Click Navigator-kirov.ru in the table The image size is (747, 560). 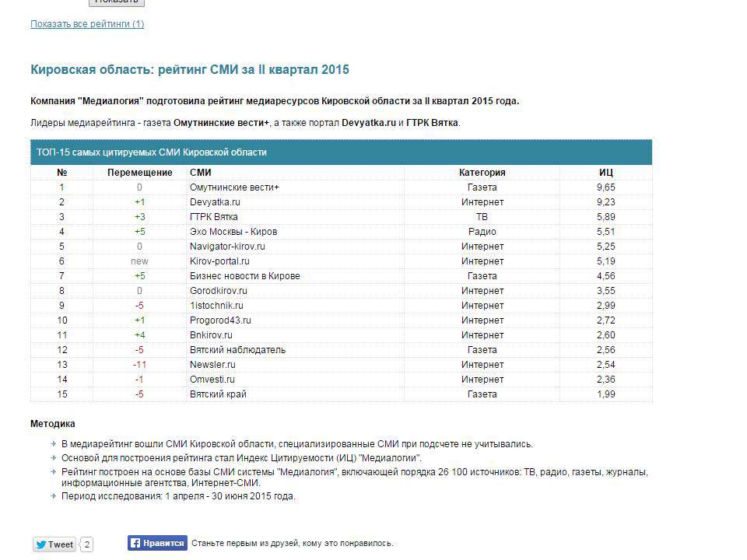228,247
